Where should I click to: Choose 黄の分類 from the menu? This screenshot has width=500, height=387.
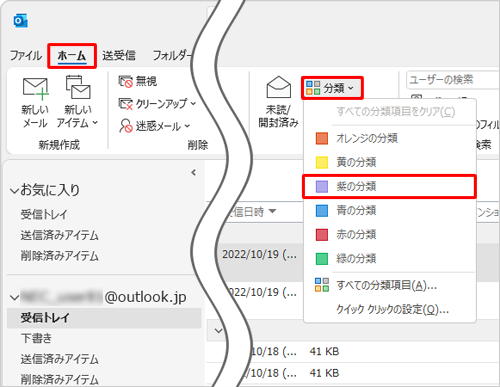click(x=389, y=162)
